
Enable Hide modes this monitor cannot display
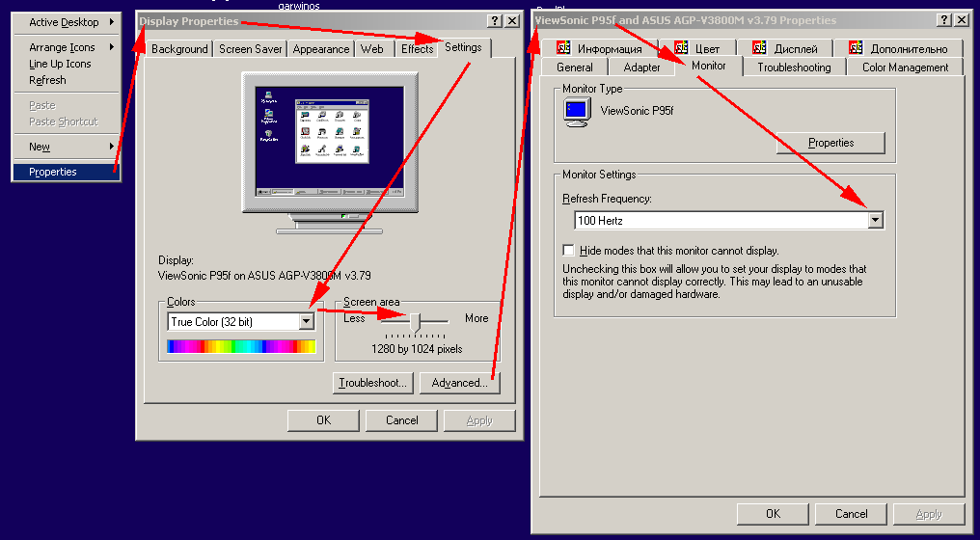click(x=569, y=250)
